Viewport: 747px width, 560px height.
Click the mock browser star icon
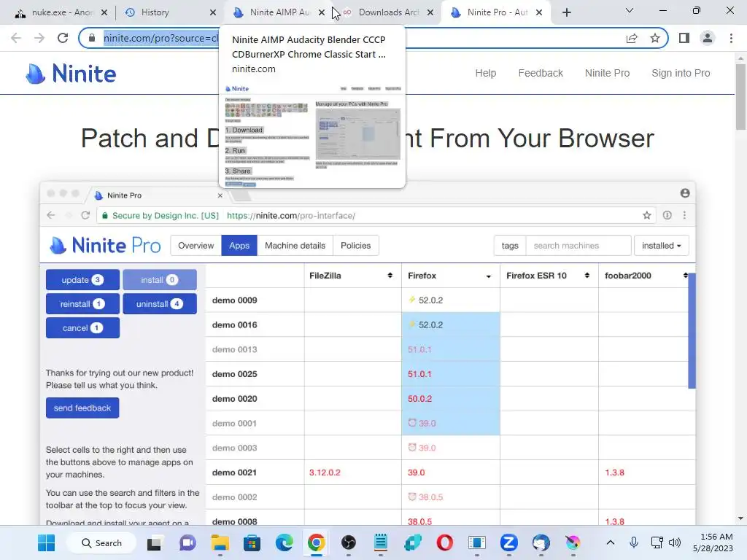click(x=646, y=215)
